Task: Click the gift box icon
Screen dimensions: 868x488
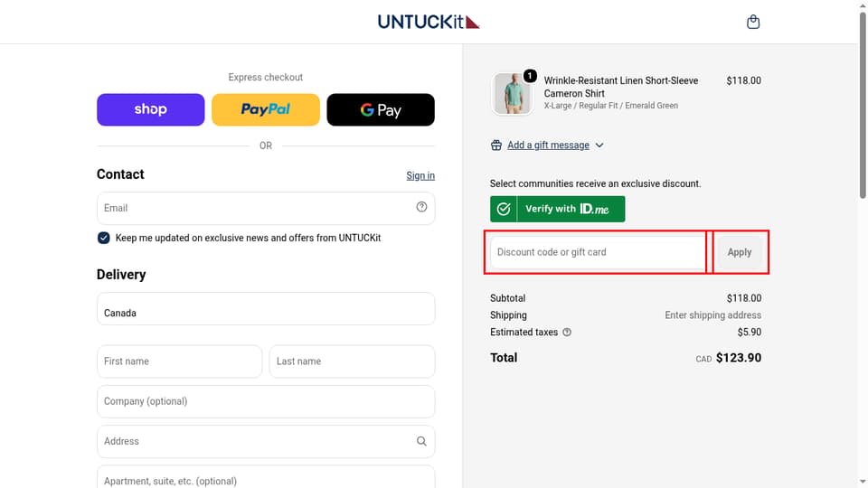Action: 496,145
